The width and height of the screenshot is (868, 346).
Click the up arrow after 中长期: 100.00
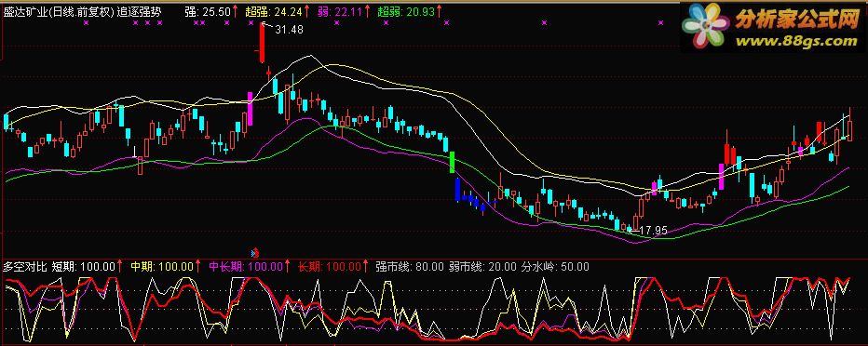pyautogui.click(x=287, y=266)
